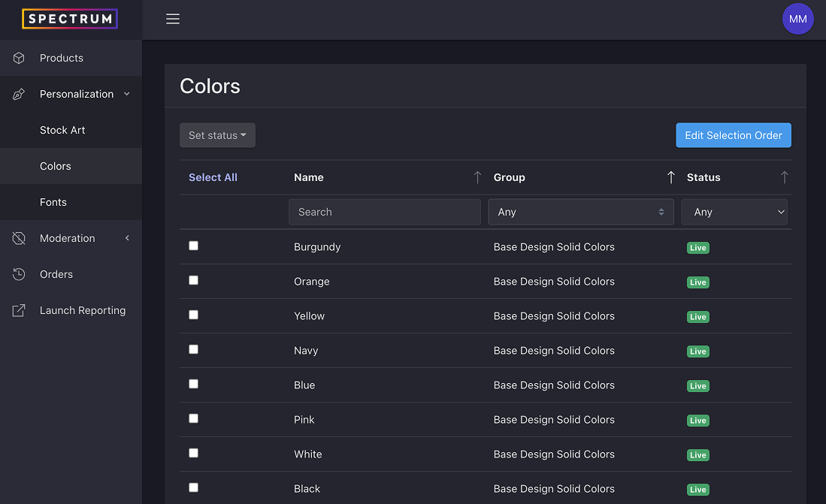Open Stock Art submenu item
This screenshot has width=826, height=504.
[71, 130]
